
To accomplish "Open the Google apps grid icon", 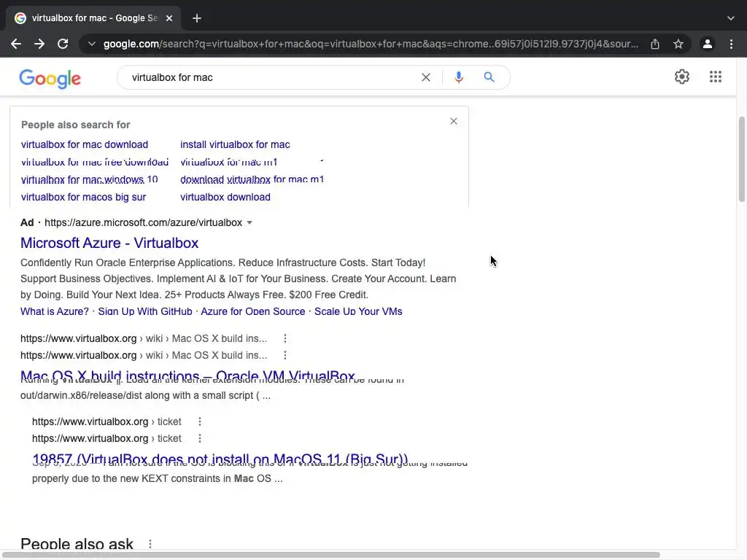I will click(716, 77).
